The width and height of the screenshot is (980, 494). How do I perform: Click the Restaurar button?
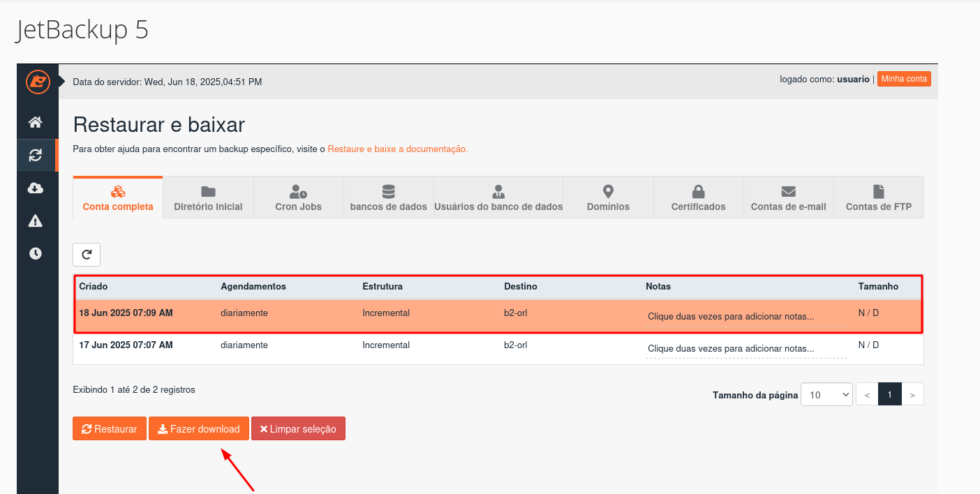[110, 429]
